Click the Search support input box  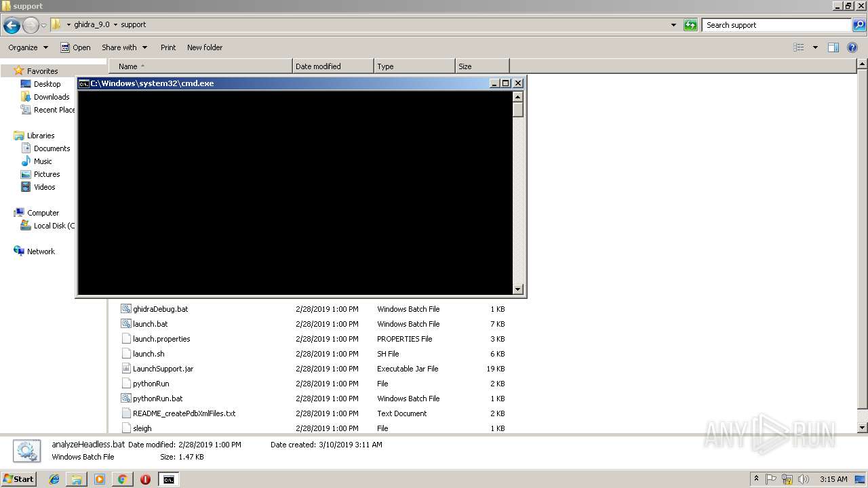coord(777,25)
